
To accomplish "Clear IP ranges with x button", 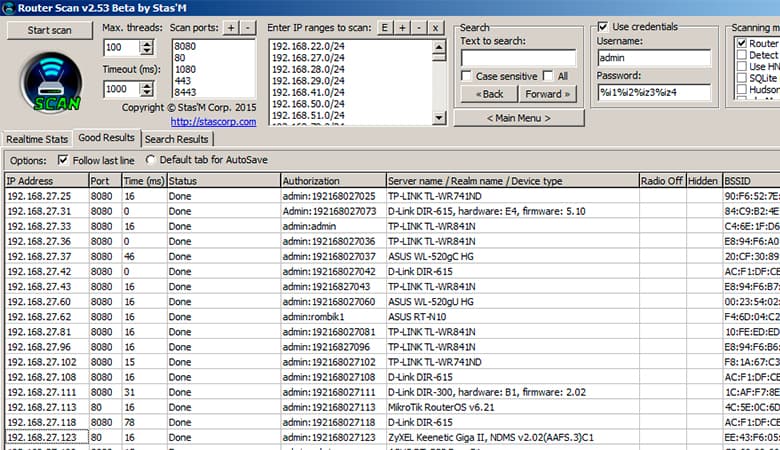I will coord(435,28).
